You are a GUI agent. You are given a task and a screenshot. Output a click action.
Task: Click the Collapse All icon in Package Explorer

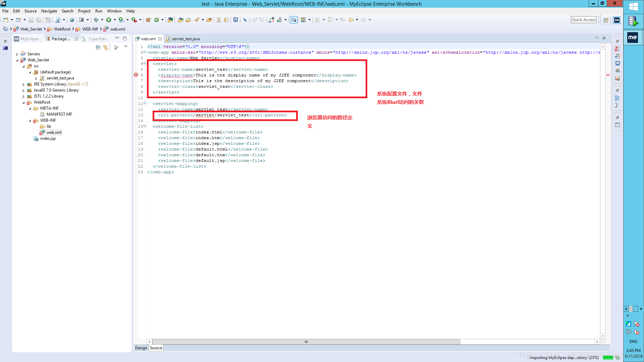pyautogui.click(x=98, y=48)
